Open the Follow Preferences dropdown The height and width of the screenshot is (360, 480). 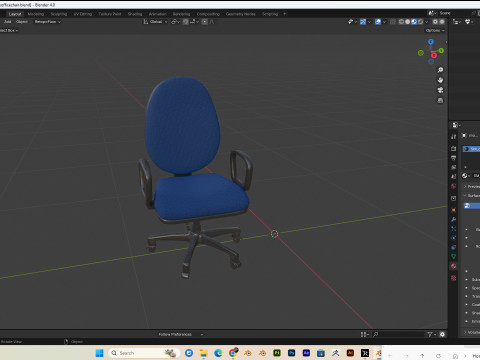[x=181, y=334]
